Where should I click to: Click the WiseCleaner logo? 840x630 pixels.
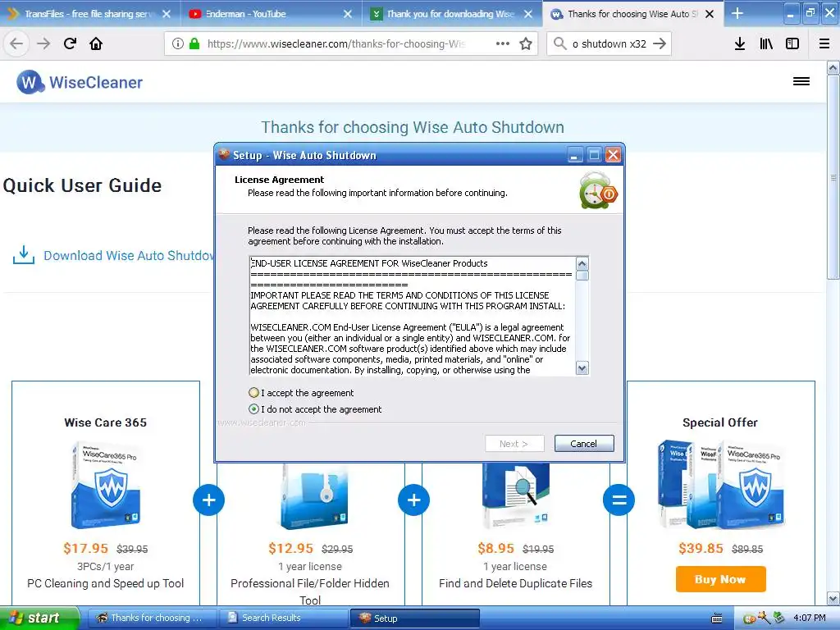click(80, 83)
